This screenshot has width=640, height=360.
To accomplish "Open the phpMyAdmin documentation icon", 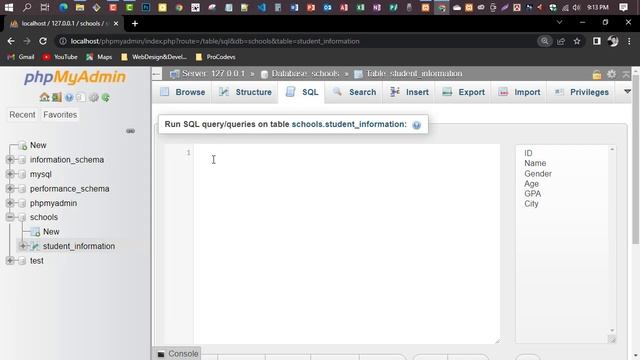I will pos(69,97).
